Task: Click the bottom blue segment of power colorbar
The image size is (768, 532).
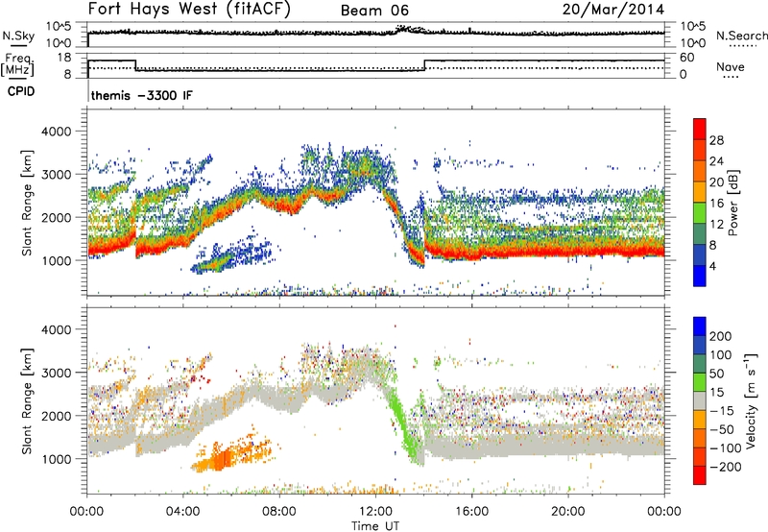Action: tap(700, 277)
